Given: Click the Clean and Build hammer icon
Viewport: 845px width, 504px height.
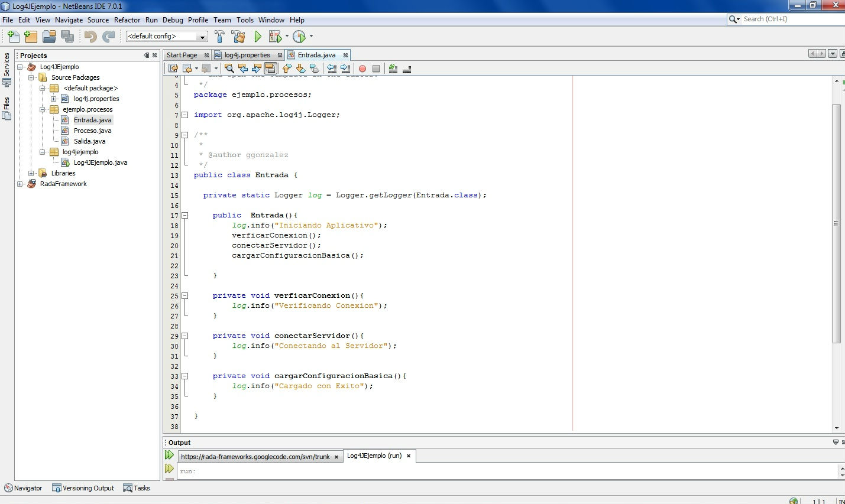Looking at the screenshot, I should 238,36.
